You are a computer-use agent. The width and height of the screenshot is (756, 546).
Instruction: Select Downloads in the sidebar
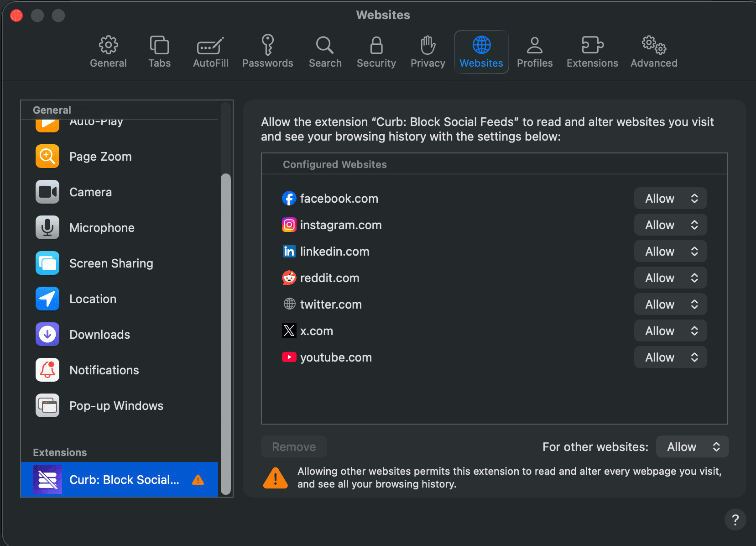tap(120, 335)
